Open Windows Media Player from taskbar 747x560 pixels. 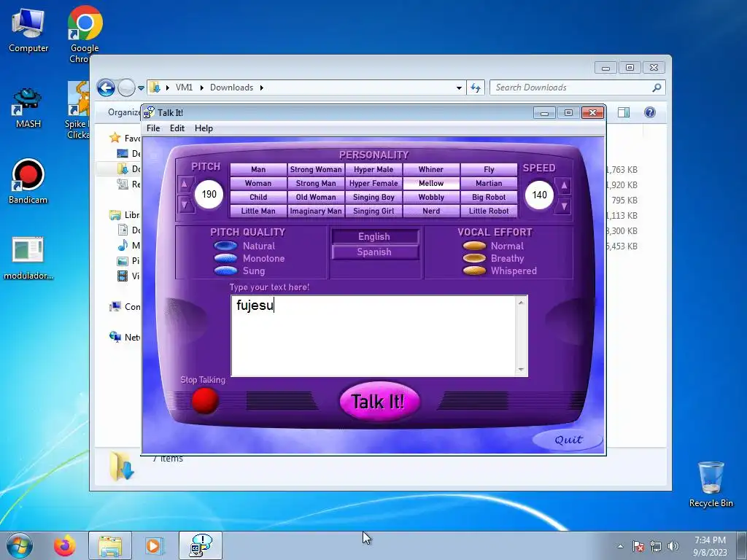click(154, 546)
